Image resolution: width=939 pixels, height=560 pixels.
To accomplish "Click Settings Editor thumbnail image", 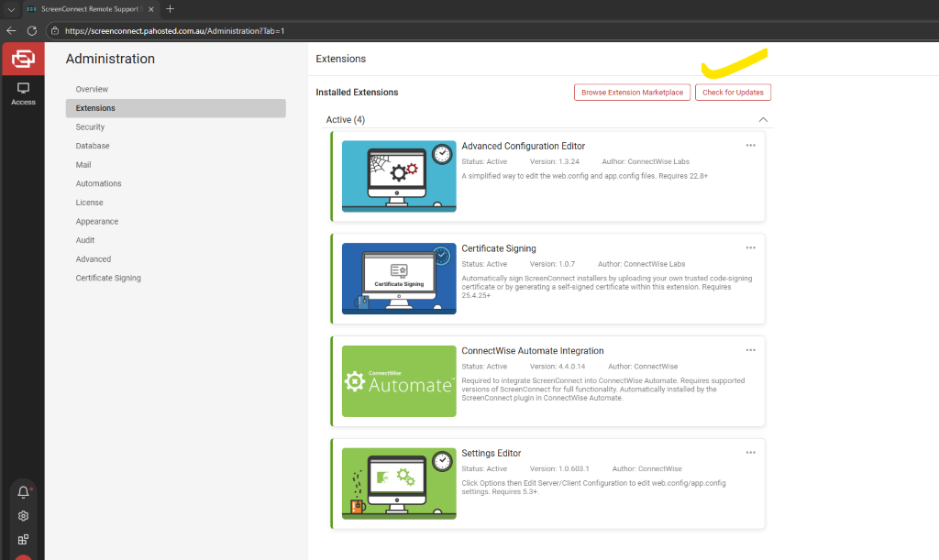I will pos(399,483).
